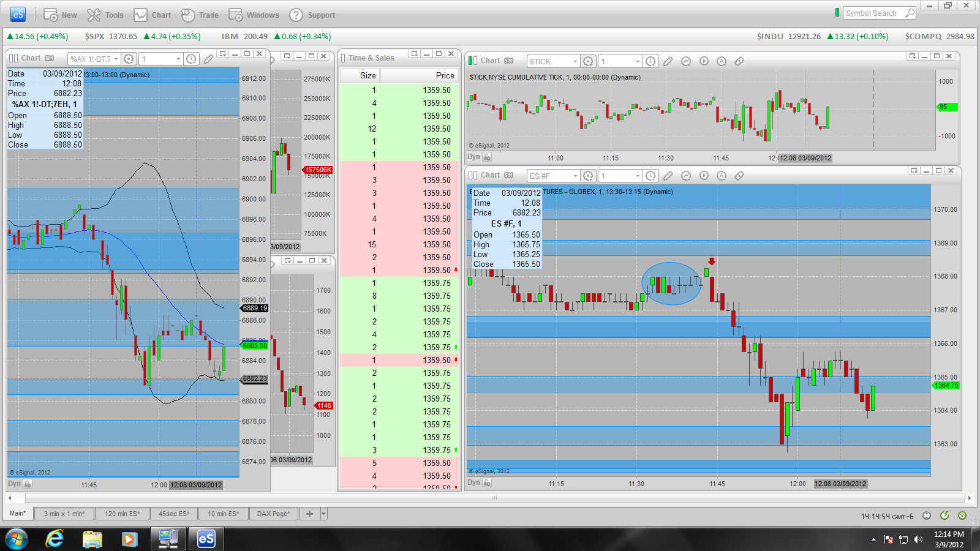Toggle link icon in ES #F chart title
980x551 pixels.
[472, 175]
